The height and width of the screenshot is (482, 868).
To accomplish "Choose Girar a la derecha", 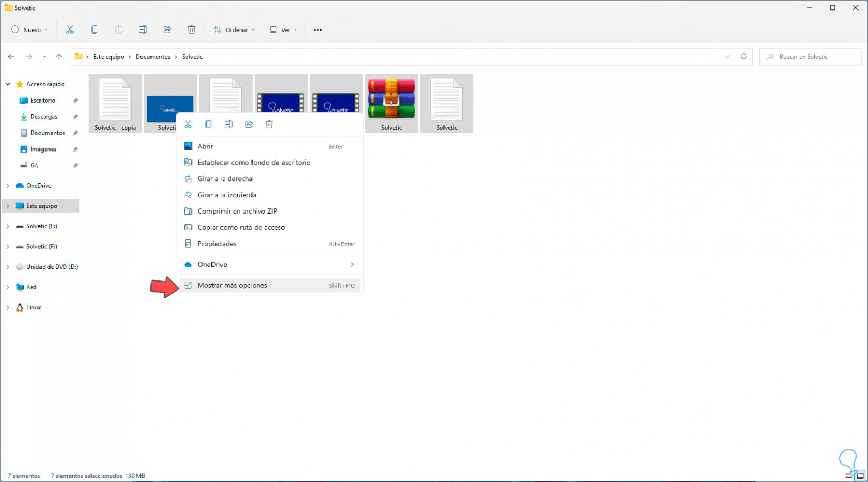I will click(x=269, y=179).
